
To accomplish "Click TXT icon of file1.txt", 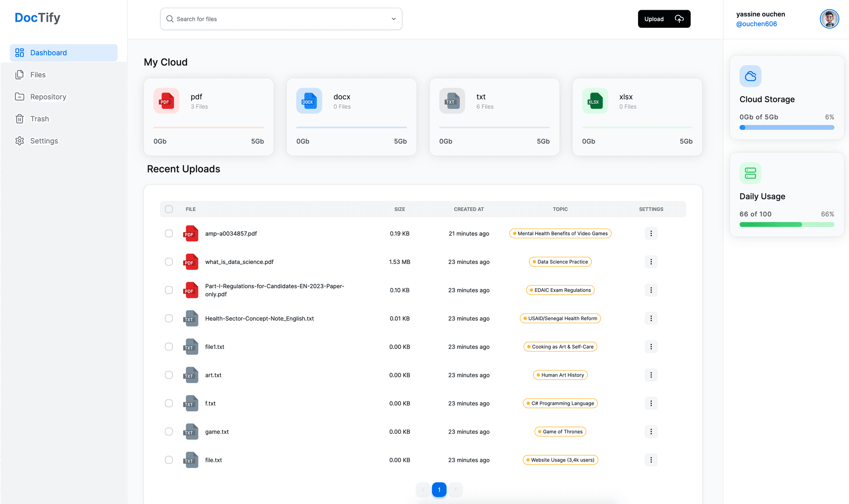I will pyautogui.click(x=191, y=347).
